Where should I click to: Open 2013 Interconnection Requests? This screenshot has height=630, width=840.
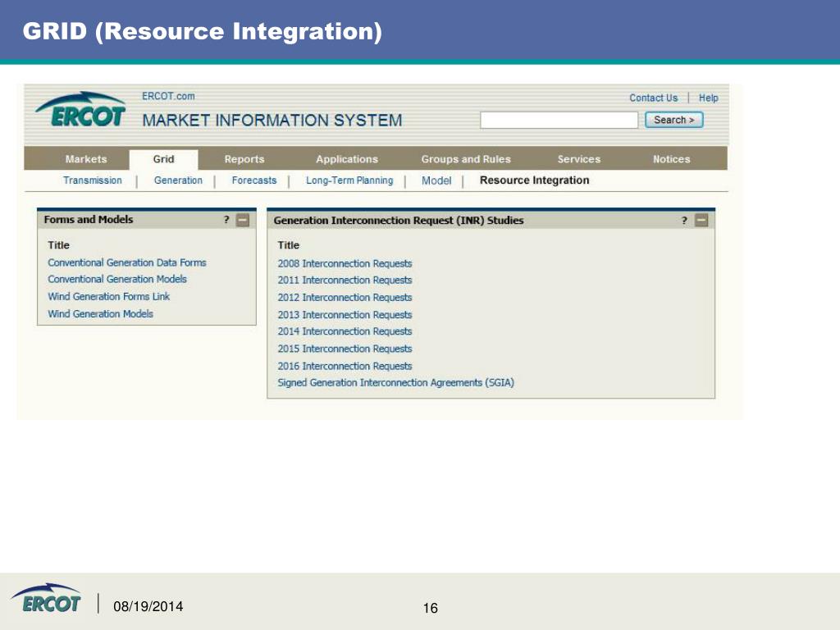click(x=345, y=314)
